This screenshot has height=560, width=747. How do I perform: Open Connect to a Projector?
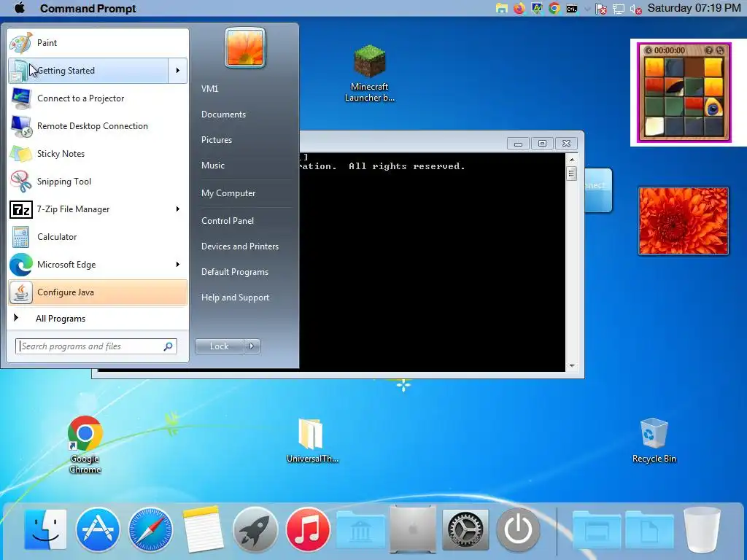(x=98, y=98)
